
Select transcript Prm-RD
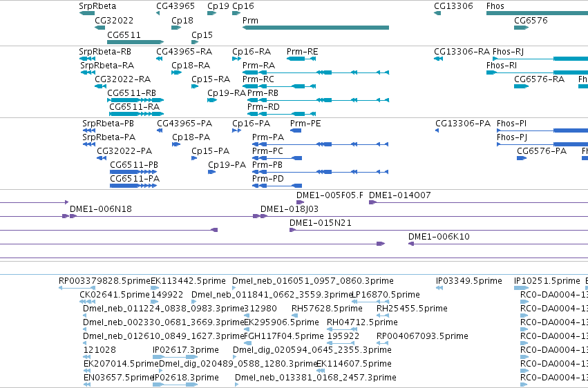263,107
